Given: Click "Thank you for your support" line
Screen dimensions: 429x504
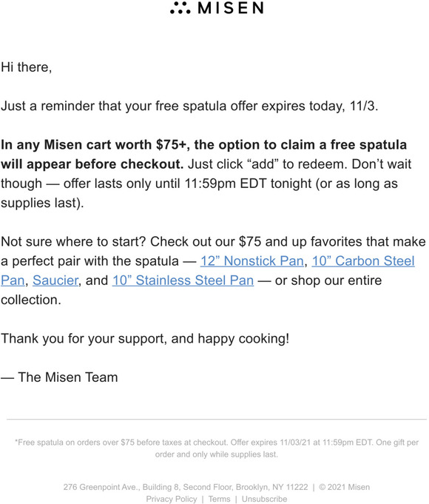Looking at the screenshot, I should point(145,338).
